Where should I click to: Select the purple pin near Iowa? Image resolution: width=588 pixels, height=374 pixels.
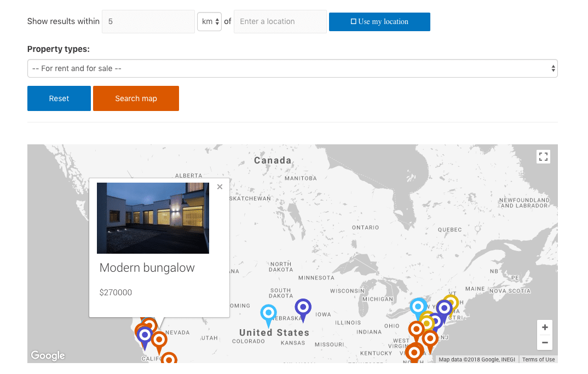[303, 309]
